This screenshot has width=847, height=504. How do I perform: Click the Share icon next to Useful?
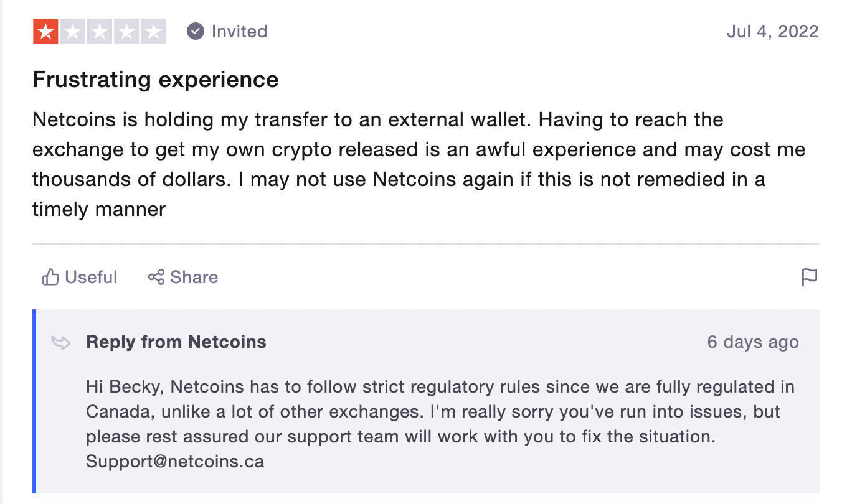coord(156,278)
